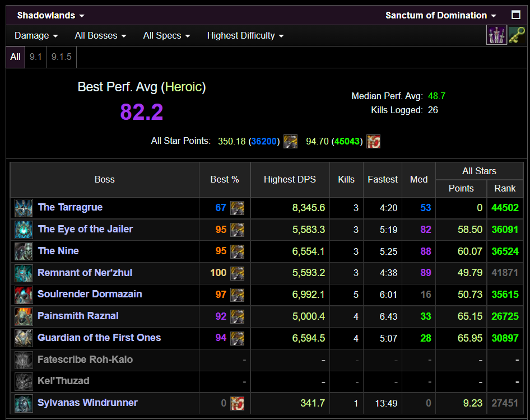Switch to the 9.1.5 patch tab
530x420 pixels.
[62, 57]
